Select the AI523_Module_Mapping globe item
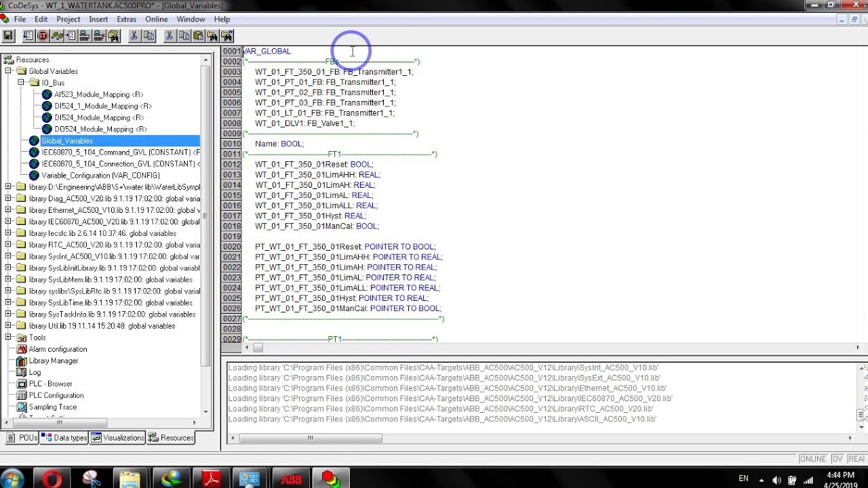 click(98, 94)
